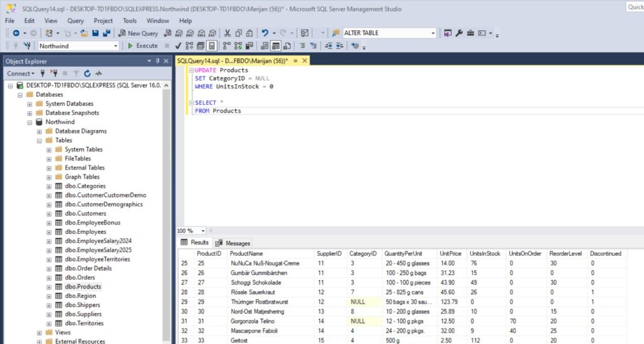
Task: Click the Change Connection icon
Action: pyautogui.click(x=27, y=45)
